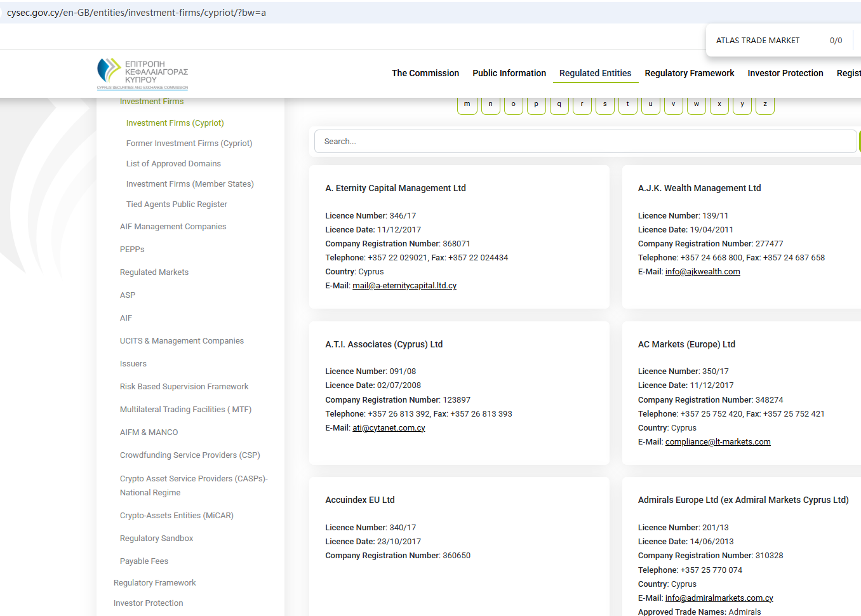Image resolution: width=861 pixels, height=616 pixels.
Task: Open Accuindex EU Ltd entry
Action: (x=359, y=500)
